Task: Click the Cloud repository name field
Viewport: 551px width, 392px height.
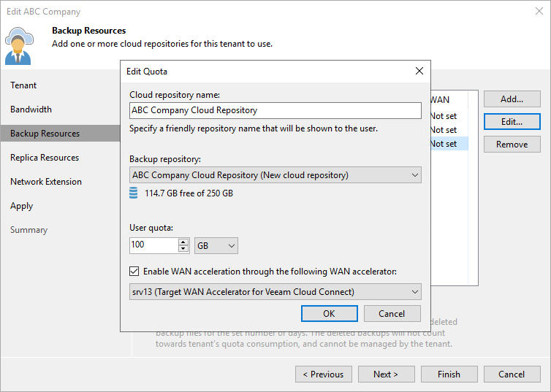Action: click(x=275, y=110)
